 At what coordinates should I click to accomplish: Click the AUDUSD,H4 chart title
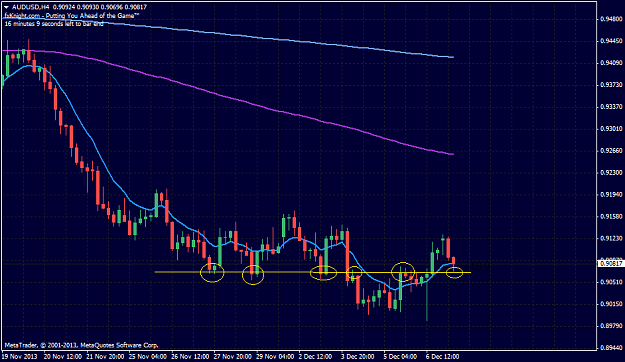31,7
